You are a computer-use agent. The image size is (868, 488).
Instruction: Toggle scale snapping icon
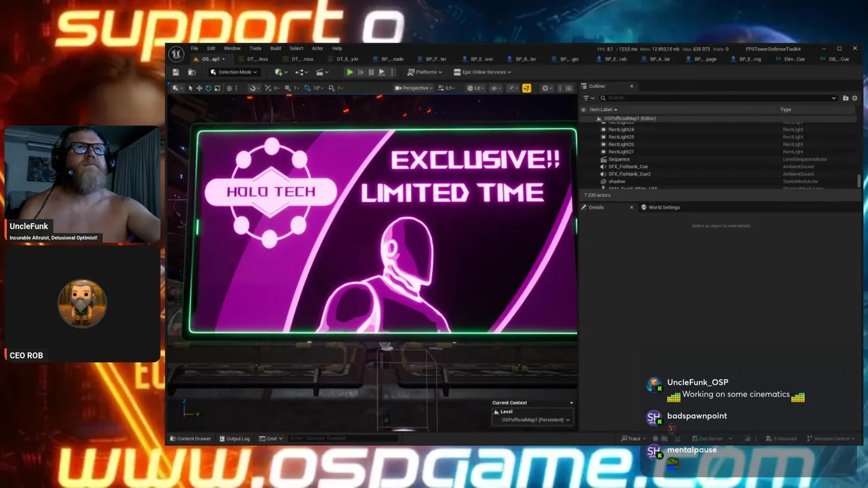click(332, 88)
